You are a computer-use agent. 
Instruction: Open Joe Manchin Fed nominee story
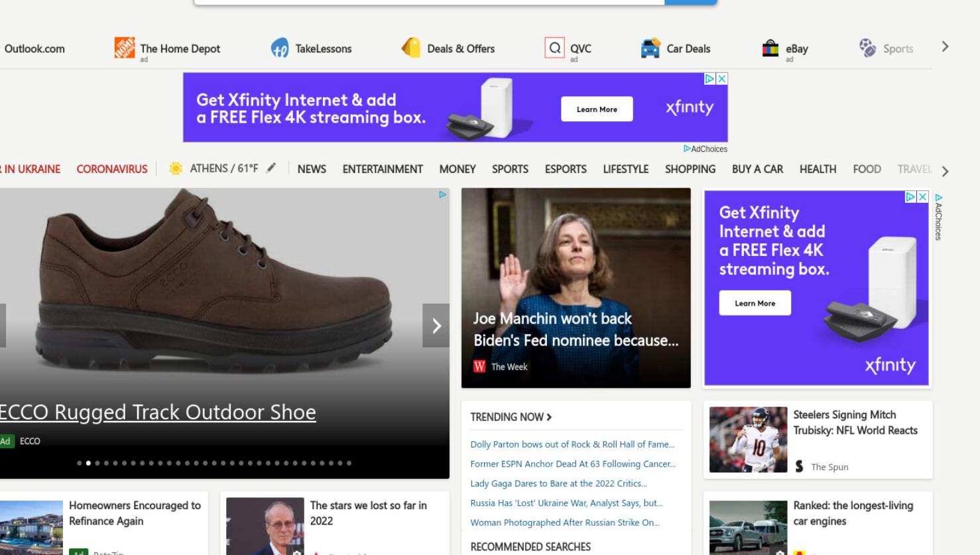[x=576, y=330]
